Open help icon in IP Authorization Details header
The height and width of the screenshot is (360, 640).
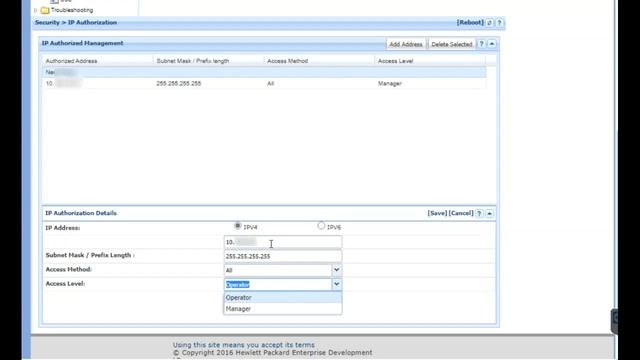pos(479,213)
